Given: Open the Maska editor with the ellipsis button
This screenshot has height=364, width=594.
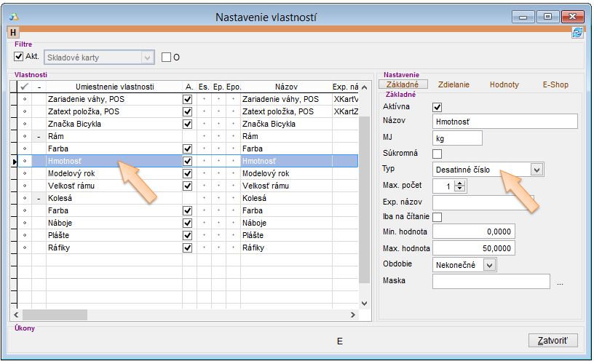Looking at the screenshot, I should [560, 282].
